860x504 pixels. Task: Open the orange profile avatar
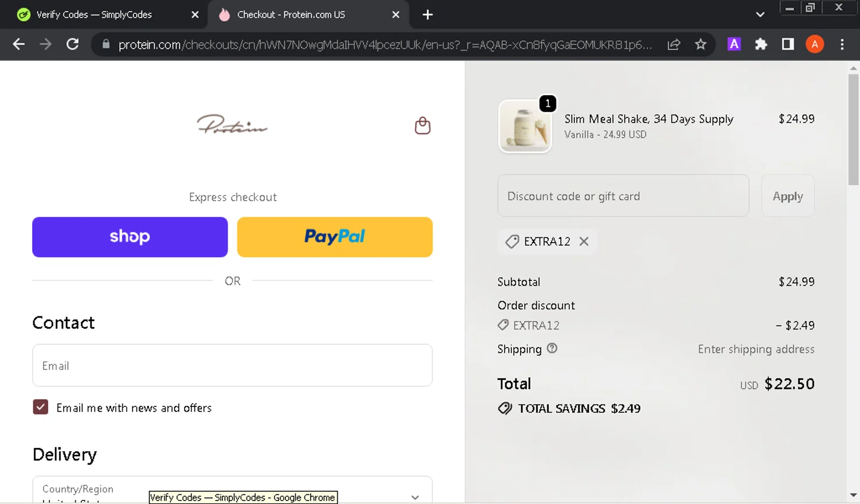[815, 44]
